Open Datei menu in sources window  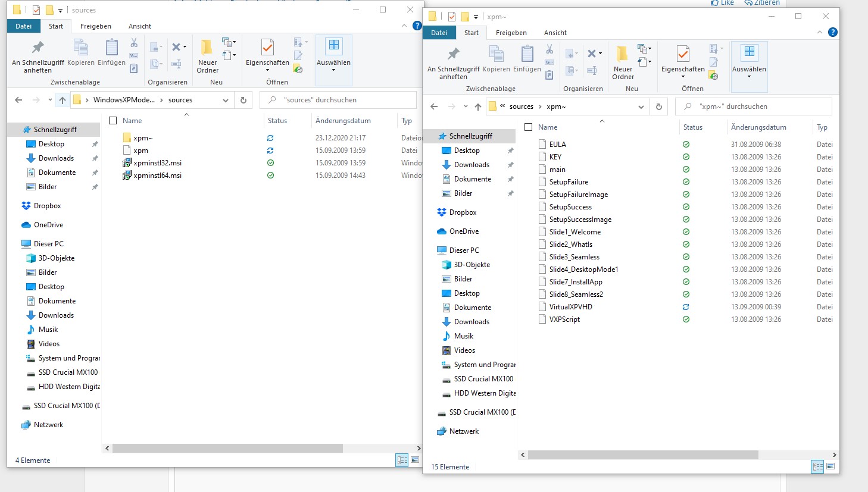click(24, 26)
